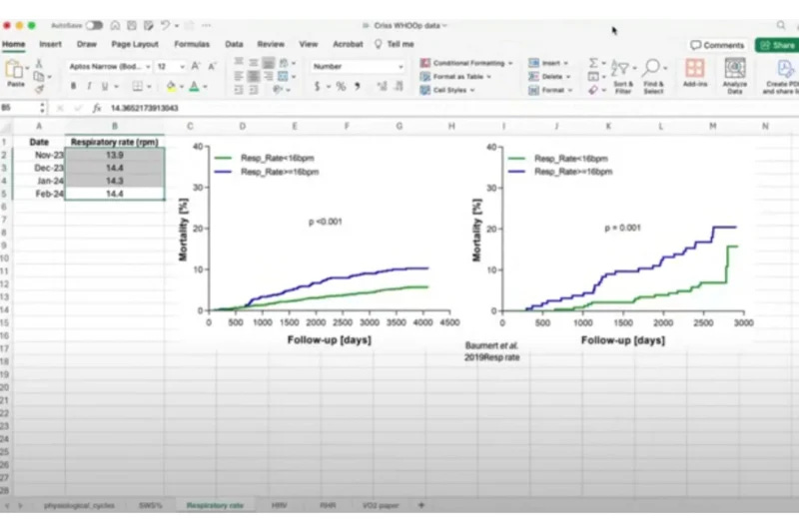Expand Cell Styles menu

pos(447,90)
